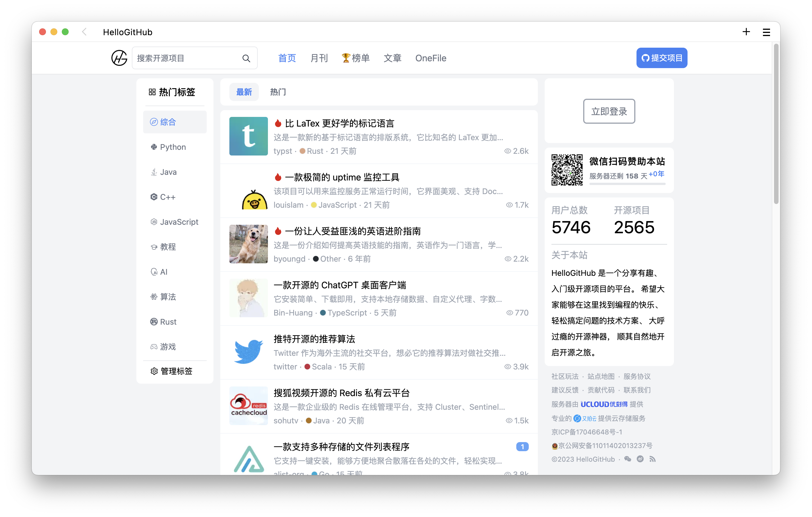812x517 pixels.
Task: Click the HelloGitHub logo icon
Action: pos(119,58)
